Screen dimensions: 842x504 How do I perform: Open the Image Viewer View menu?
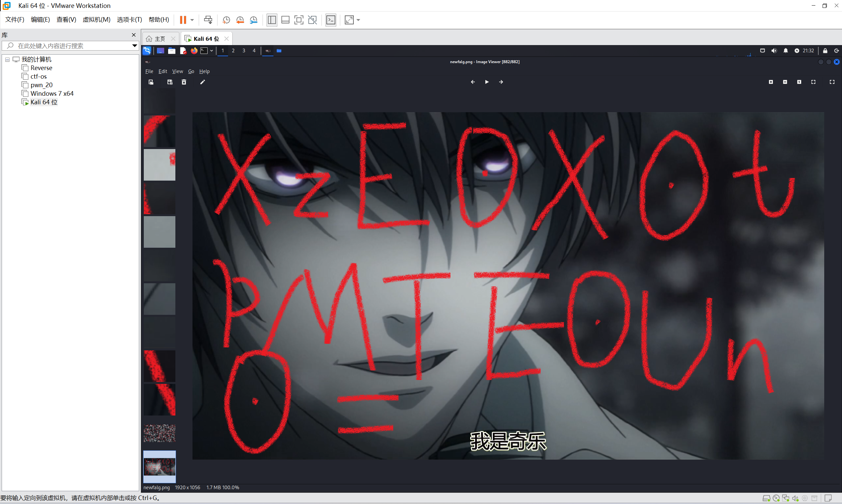tap(177, 71)
